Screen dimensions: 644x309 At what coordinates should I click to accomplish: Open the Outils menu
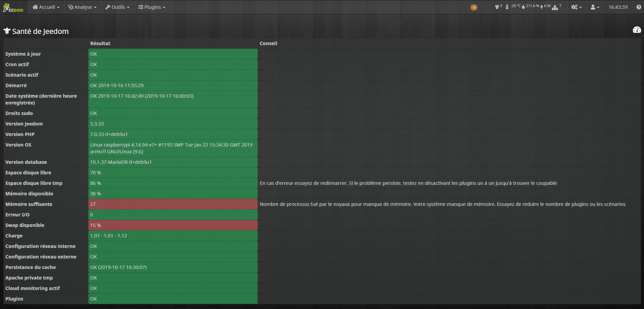(117, 7)
